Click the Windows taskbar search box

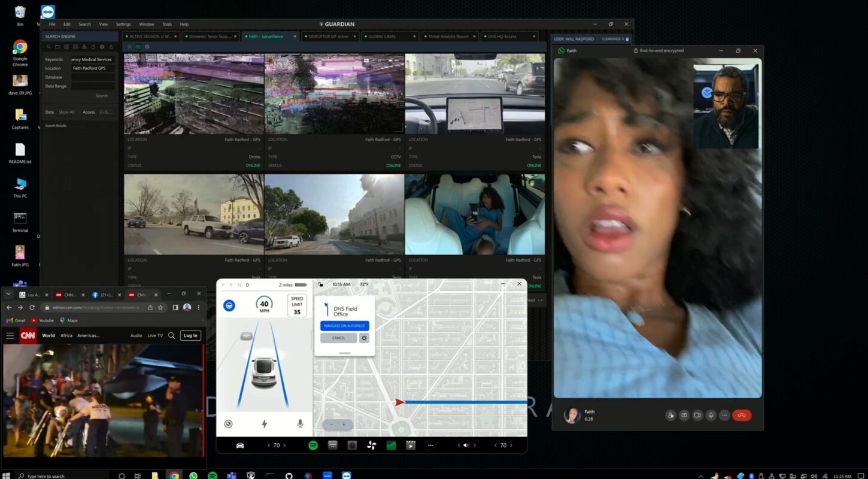tap(63, 476)
